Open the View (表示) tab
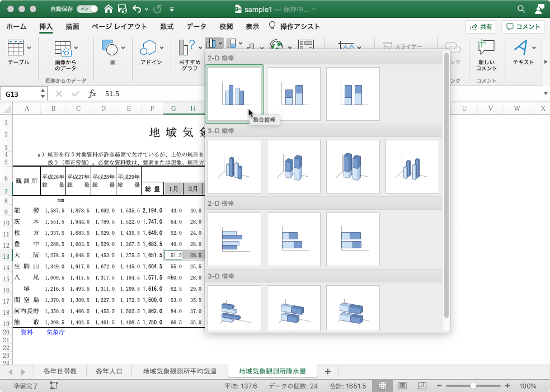The height and width of the screenshot is (392, 550). tap(252, 27)
